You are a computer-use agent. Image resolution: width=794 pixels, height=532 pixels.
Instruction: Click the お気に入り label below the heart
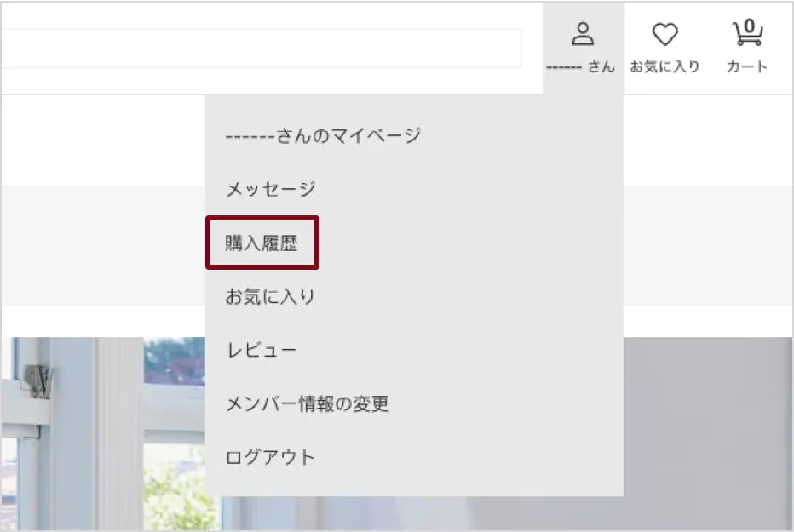click(665, 67)
